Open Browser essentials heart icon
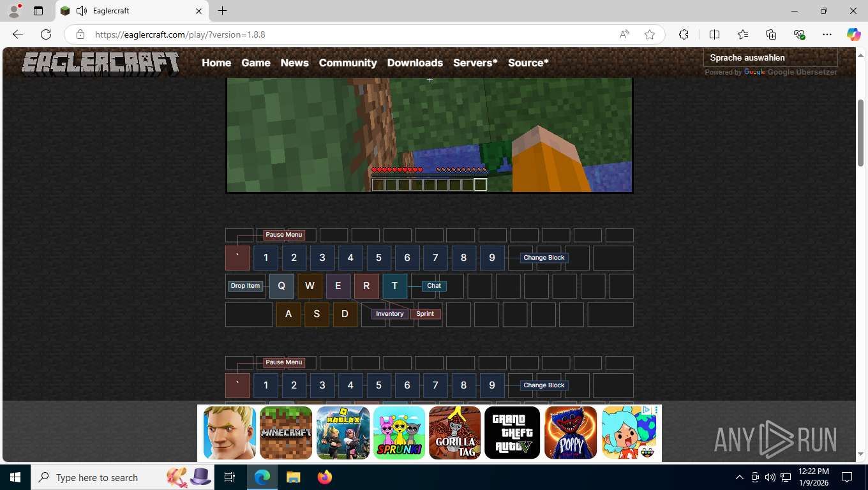 pos(799,34)
